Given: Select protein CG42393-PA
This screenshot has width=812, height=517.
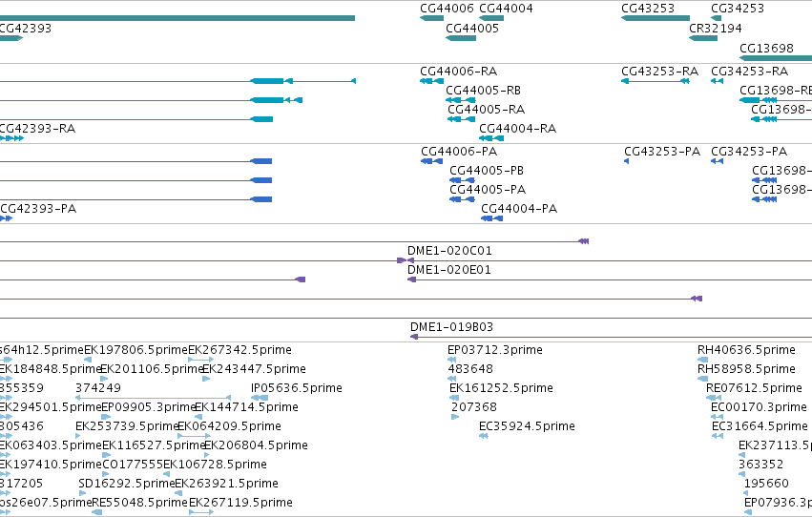Looking at the screenshot, I should [6, 218].
